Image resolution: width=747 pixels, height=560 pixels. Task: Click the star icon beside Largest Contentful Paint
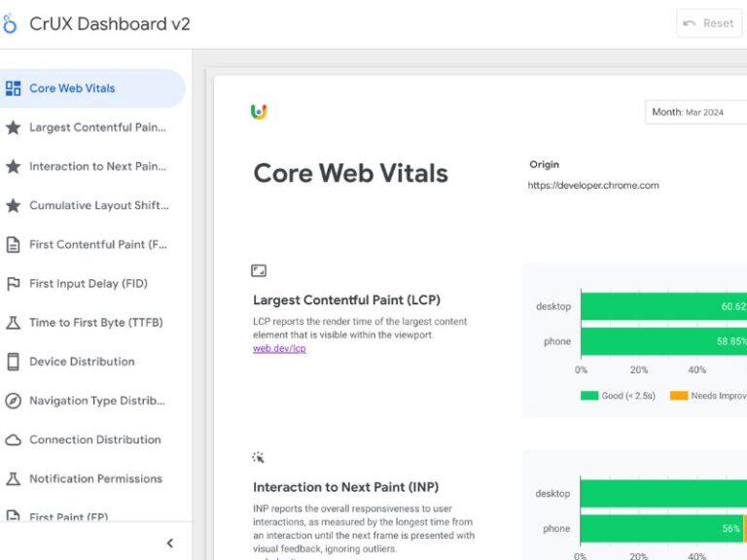coord(14,127)
